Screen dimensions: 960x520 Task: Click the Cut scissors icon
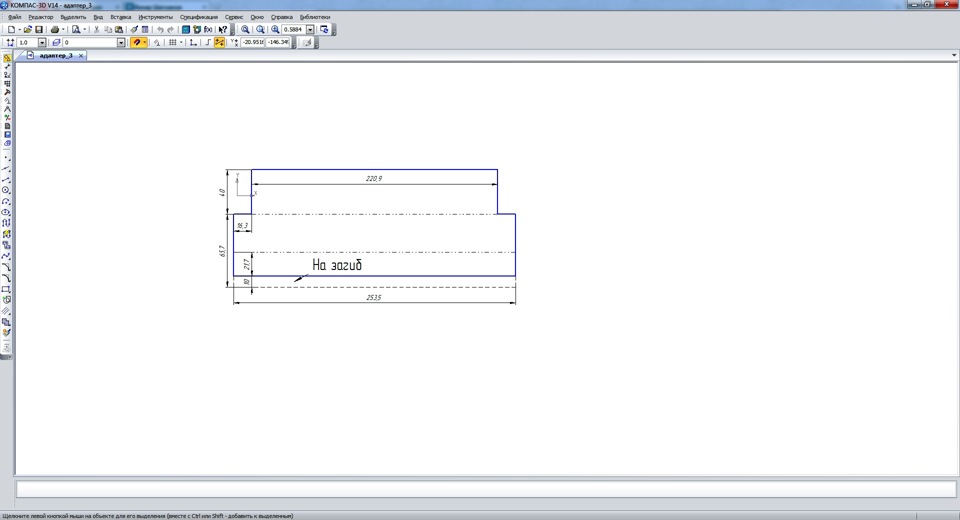tap(96, 29)
